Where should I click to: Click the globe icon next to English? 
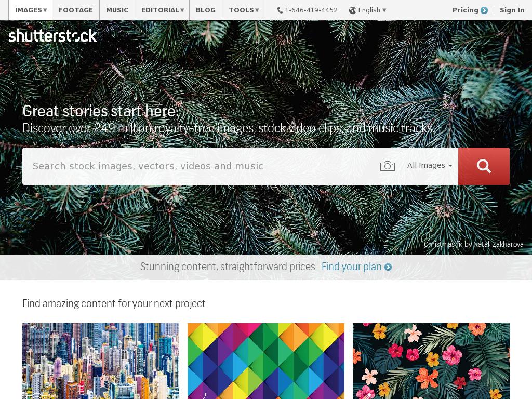353,10
